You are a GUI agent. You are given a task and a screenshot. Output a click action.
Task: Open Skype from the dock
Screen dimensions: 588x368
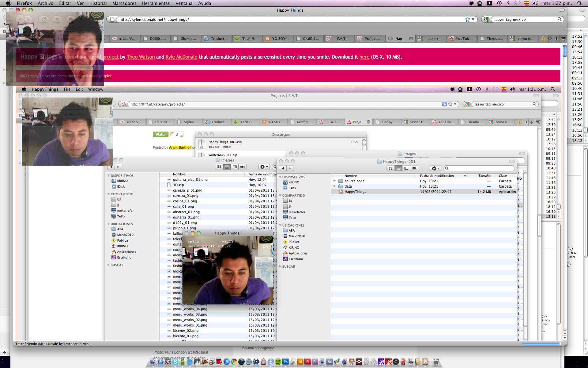pyautogui.click(x=175, y=362)
